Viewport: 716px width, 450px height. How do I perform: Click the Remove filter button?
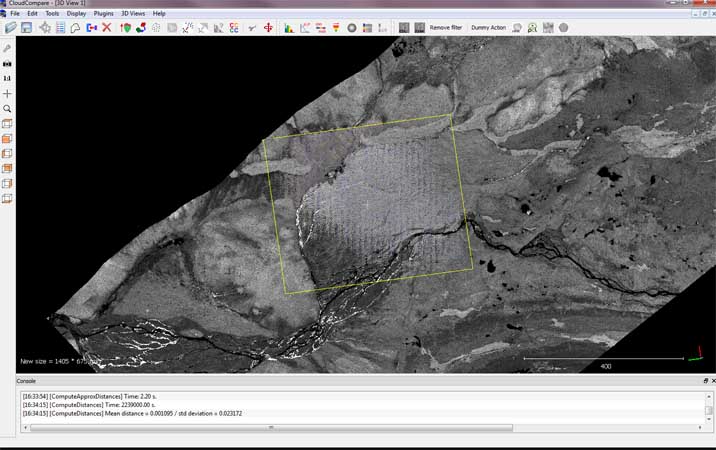(x=446, y=28)
